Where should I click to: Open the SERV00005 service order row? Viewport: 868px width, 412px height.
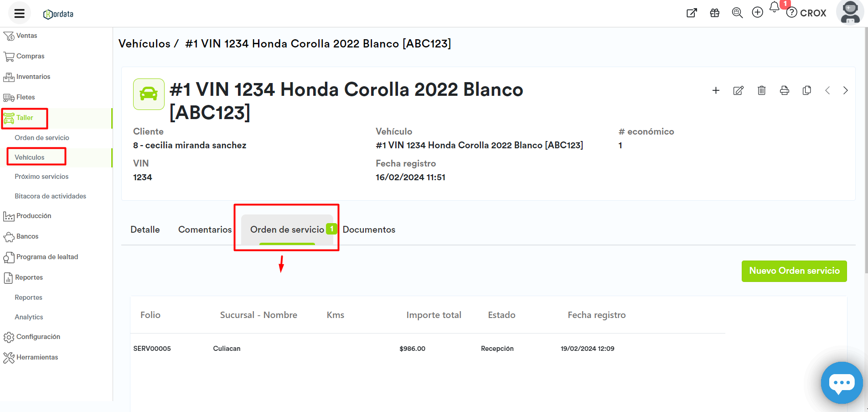point(152,349)
